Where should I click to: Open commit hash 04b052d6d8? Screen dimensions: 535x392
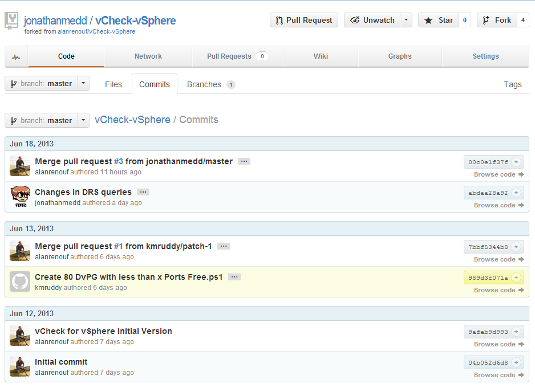pos(488,363)
